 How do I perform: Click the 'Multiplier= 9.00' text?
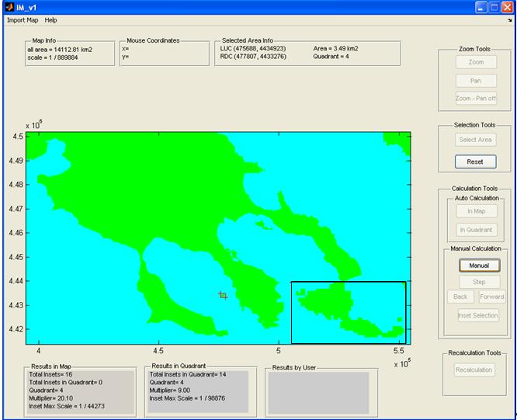pyautogui.click(x=170, y=390)
